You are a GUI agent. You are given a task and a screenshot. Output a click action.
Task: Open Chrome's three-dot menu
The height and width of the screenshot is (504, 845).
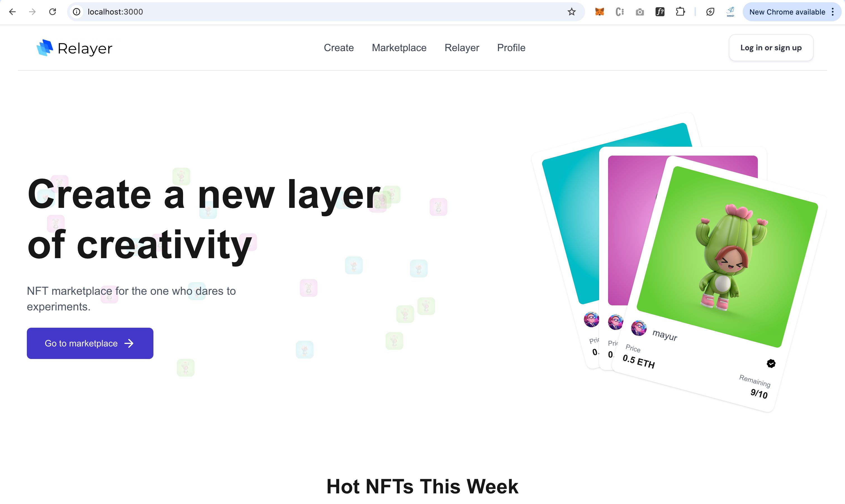click(x=833, y=12)
